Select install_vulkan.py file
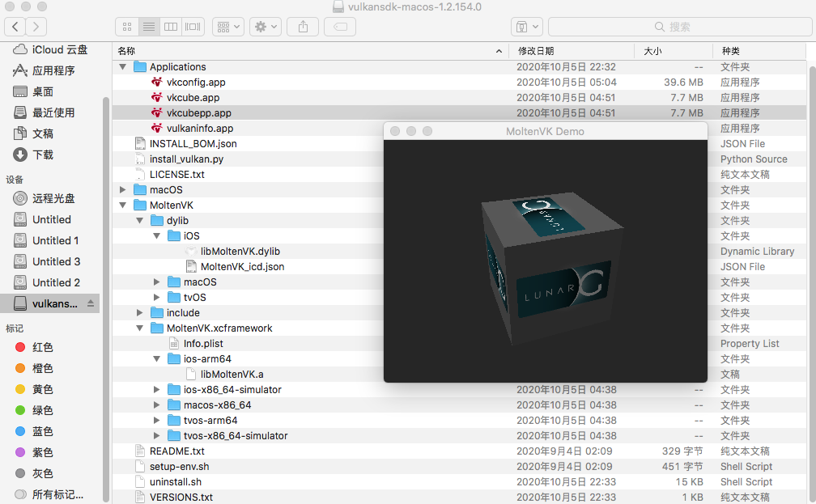 click(x=186, y=159)
